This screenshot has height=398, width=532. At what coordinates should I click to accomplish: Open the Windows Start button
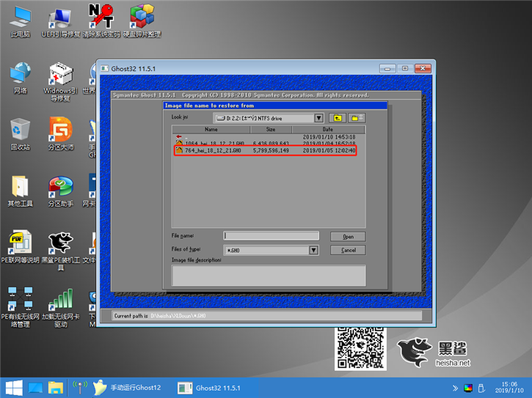click(14, 388)
